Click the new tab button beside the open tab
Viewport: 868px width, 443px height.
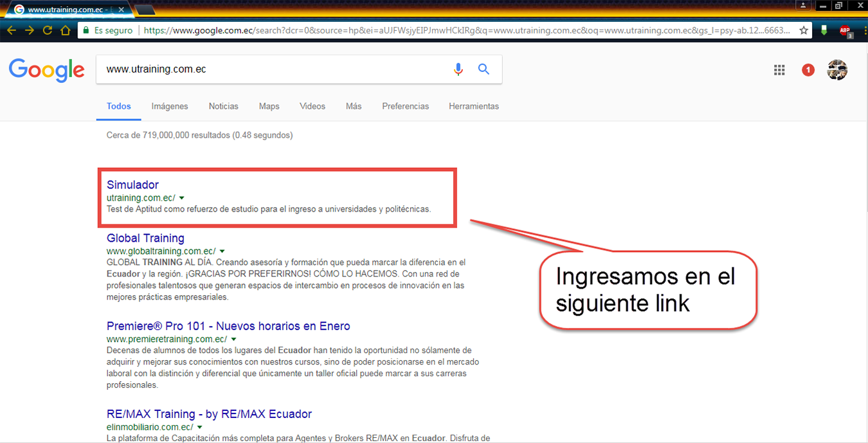coord(145,10)
